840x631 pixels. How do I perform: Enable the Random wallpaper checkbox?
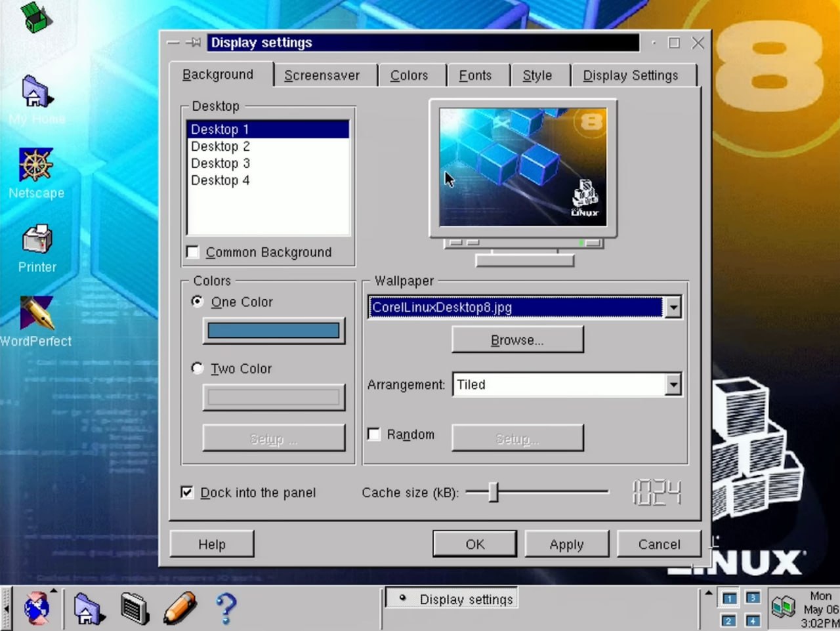click(x=374, y=434)
